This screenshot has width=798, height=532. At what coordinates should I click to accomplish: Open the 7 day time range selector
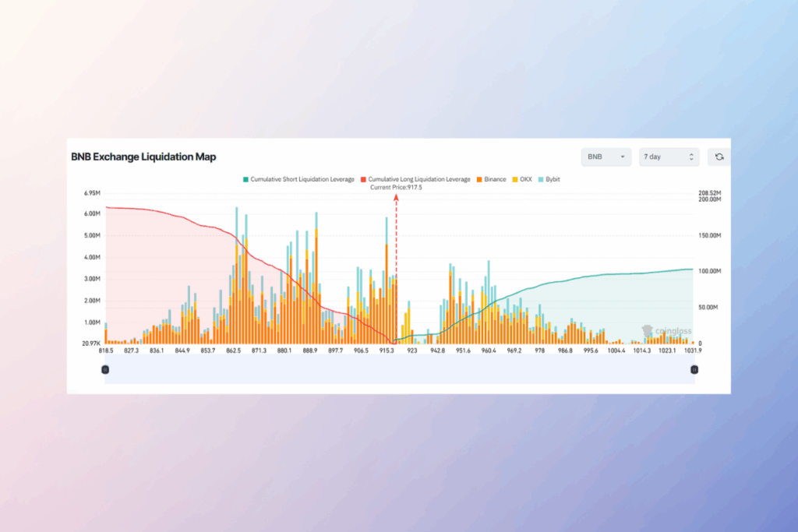pos(666,157)
